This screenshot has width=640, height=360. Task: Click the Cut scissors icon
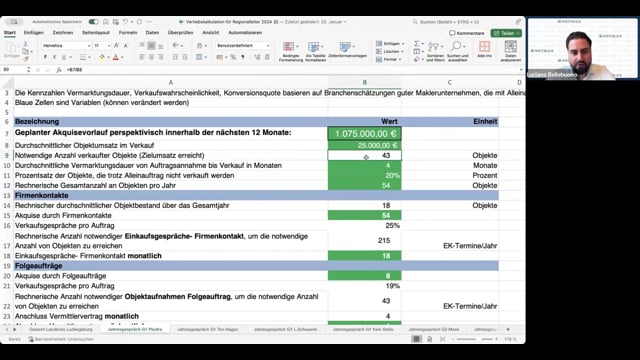coord(26,44)
